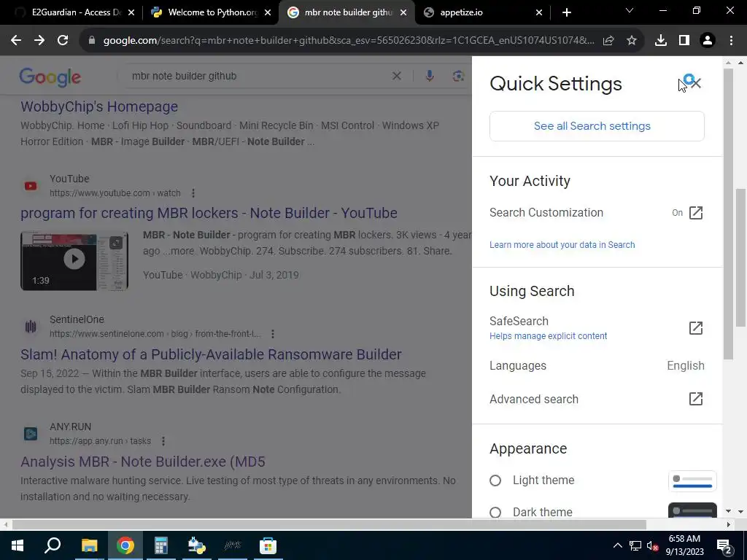
Task: Click the search box with mbr note builder github
Action: click(258, 76)
